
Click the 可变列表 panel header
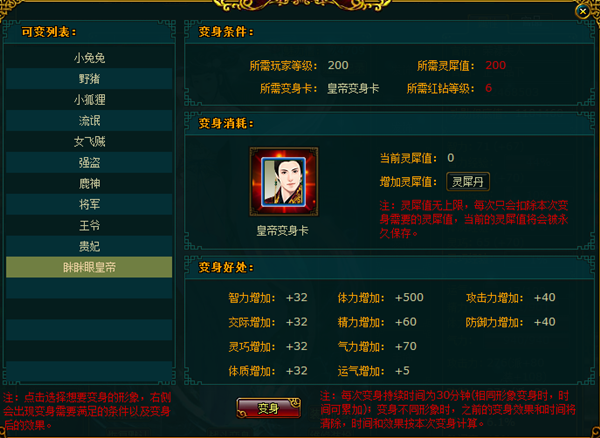pyautogui.click(x=49, y=33)
